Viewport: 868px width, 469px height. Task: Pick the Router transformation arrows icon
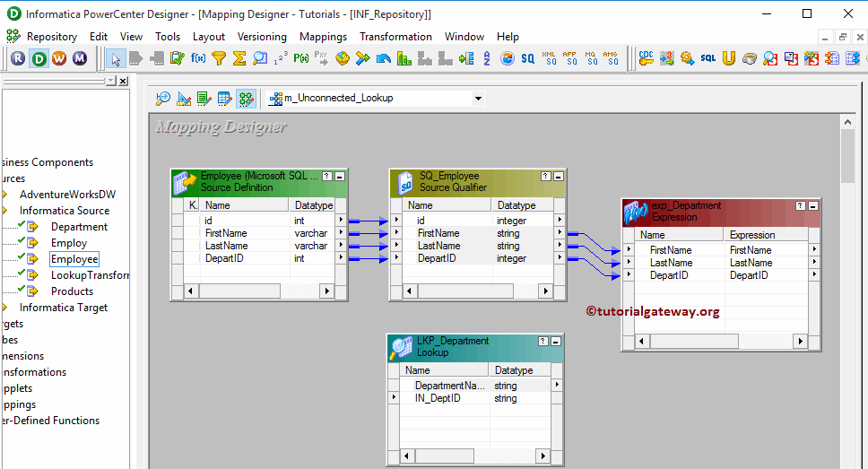362,58
